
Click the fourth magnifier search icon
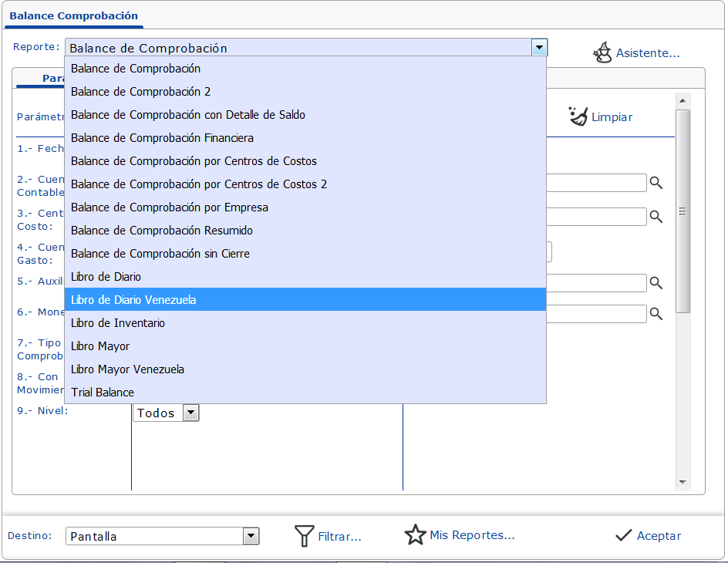point(656,314)
